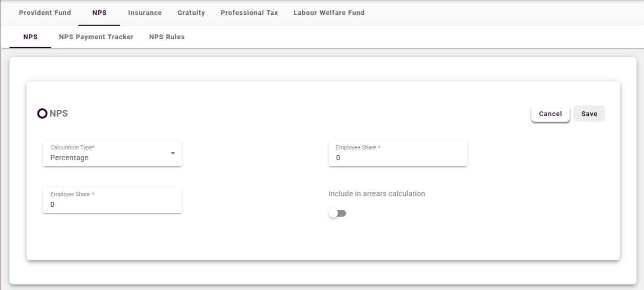
Task: Open the NPS Payment Tracker sub-tab
Action: point(96,37)
